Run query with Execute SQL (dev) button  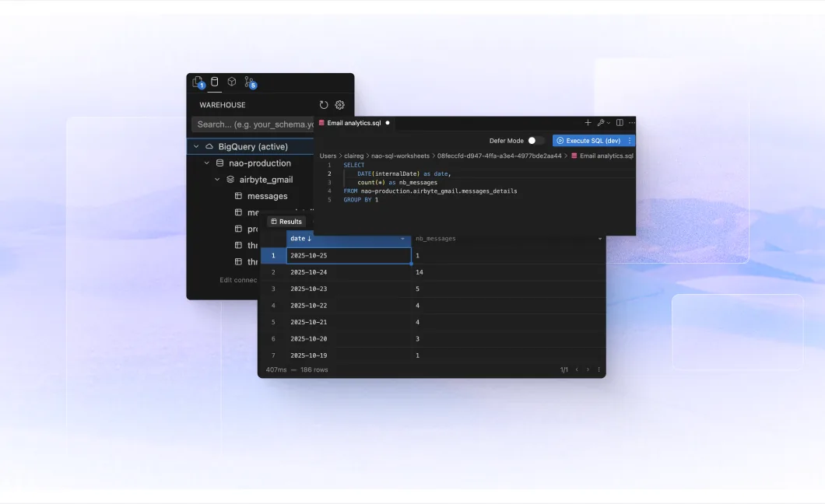588,140
